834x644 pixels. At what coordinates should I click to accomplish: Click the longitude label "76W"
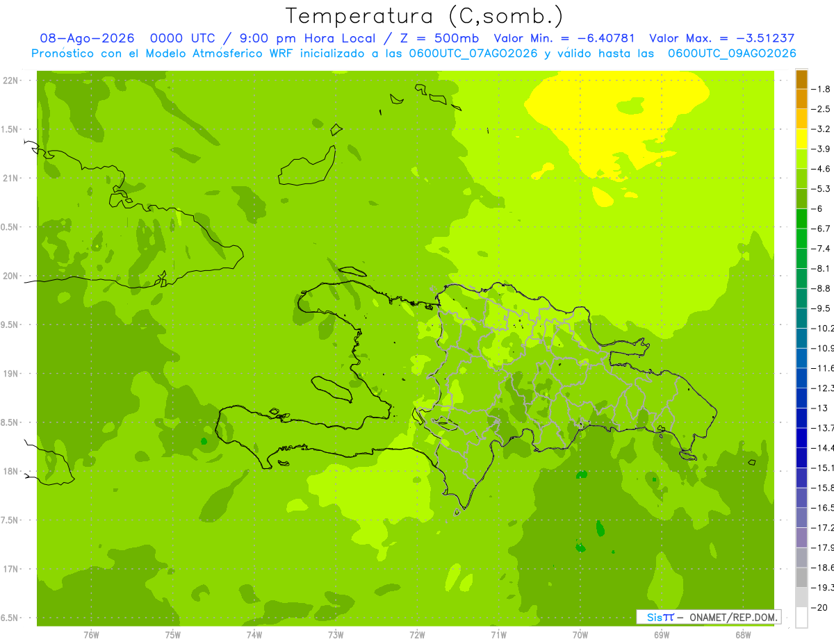point(91,635)
